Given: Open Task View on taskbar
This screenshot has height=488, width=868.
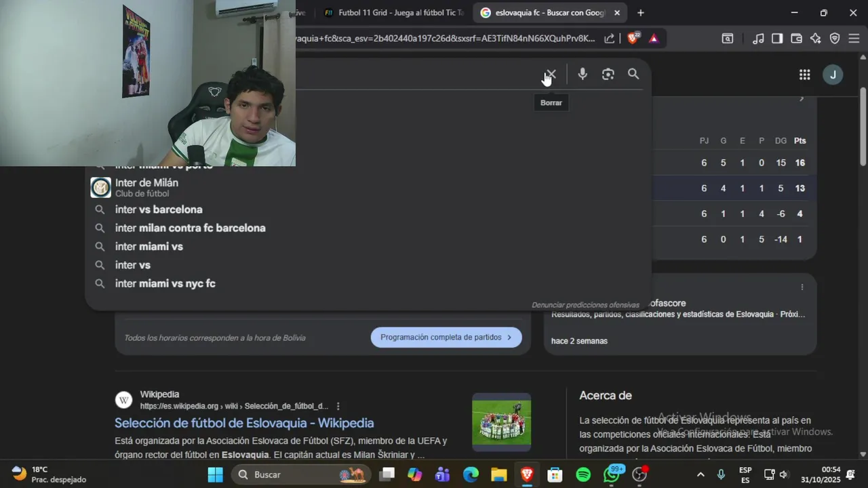Looking at the screenshot, I should [387, 474].
